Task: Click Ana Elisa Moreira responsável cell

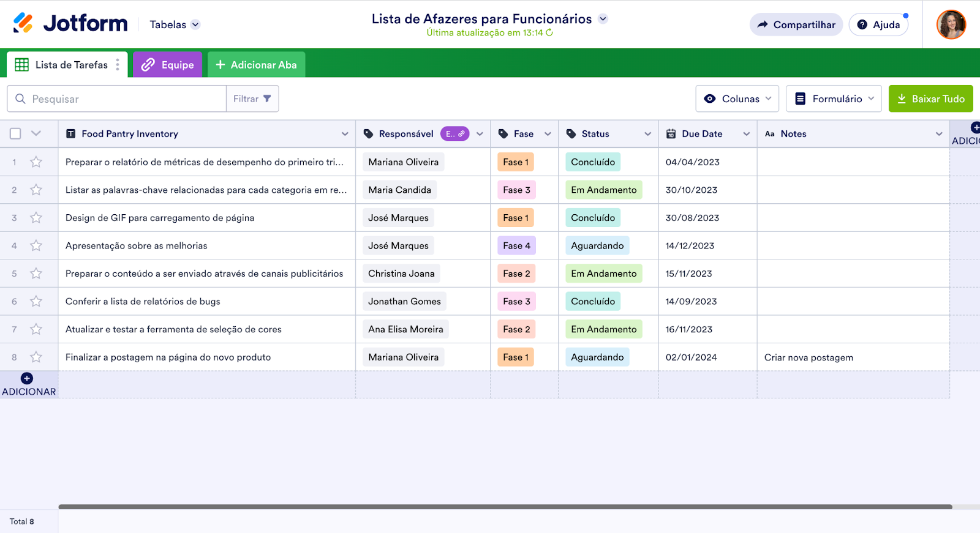Action: point(405,329)
